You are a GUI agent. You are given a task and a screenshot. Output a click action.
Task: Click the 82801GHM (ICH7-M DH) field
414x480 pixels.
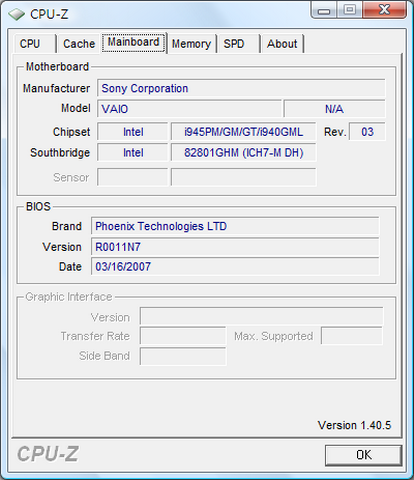243,152
